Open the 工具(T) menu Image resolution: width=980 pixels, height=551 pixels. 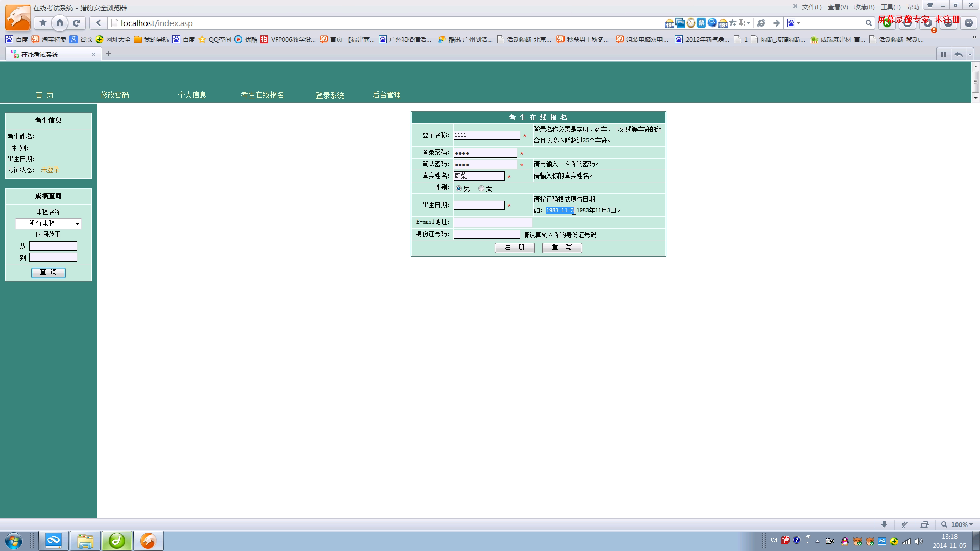tap(890, 7)
